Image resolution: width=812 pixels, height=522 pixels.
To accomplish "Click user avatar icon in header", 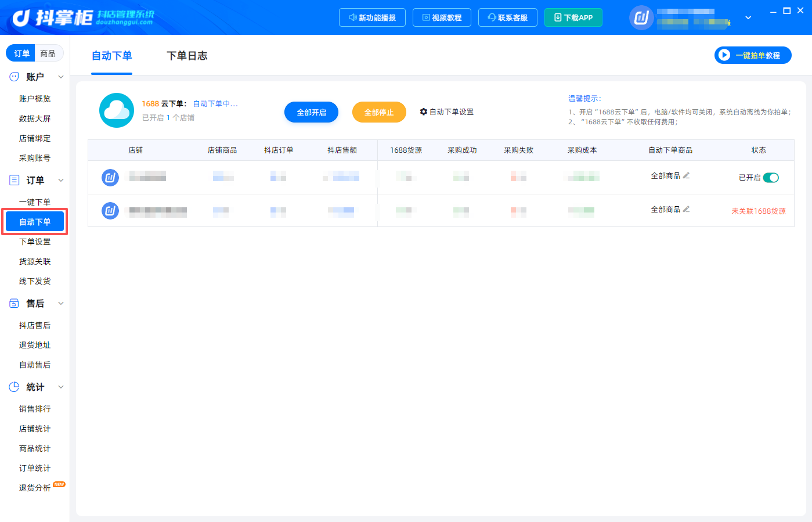I will click(641, 17).
